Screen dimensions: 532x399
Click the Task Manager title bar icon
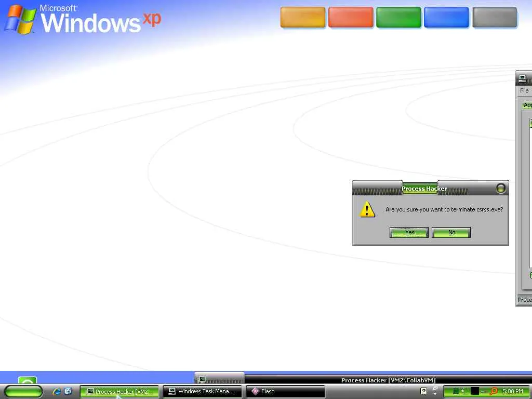tap(523, 79)
